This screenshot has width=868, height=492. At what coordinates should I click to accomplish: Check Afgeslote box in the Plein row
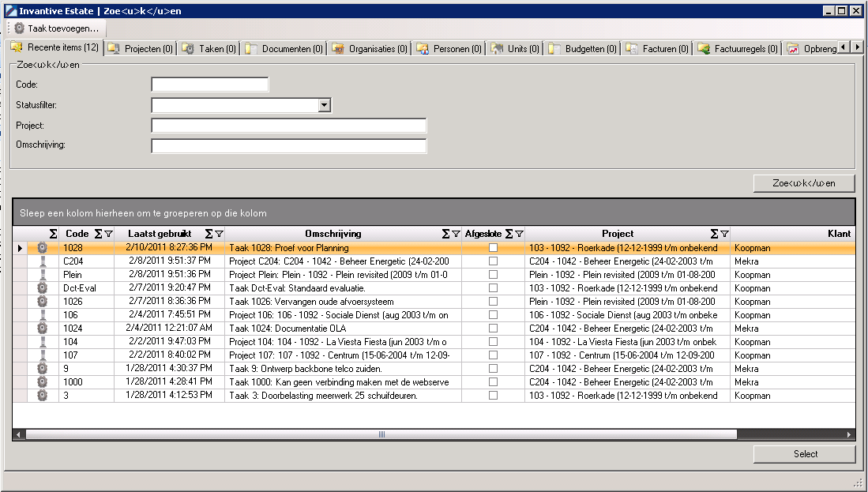coord(493,275)
